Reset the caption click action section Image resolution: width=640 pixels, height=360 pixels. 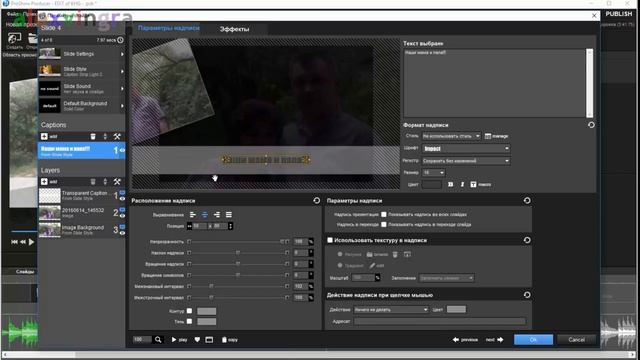point(527,295)
